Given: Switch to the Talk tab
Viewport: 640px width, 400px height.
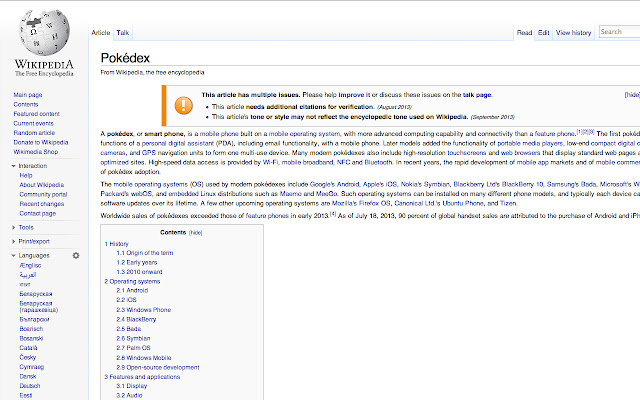Looking at the screenshot, I should tap(122, 33).
